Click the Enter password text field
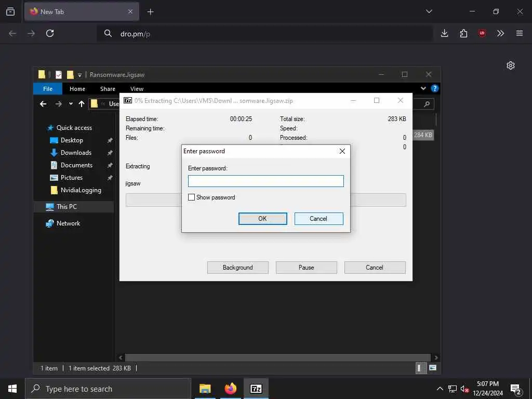 coord(265,181)
